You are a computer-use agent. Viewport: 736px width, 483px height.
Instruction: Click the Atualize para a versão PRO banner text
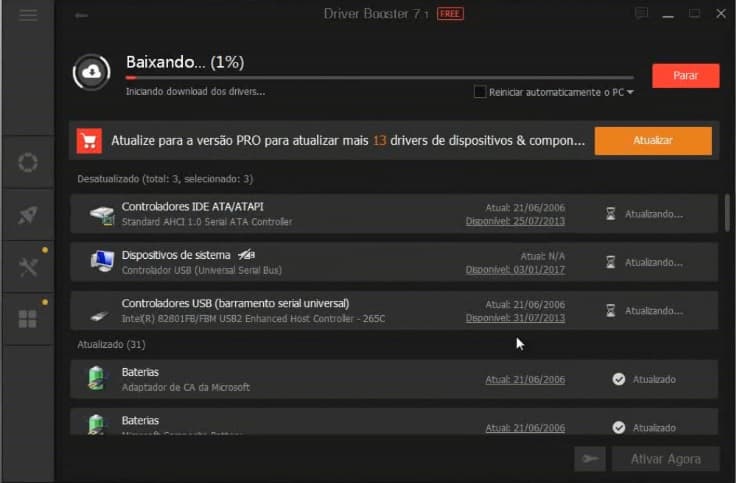[348, 140]
